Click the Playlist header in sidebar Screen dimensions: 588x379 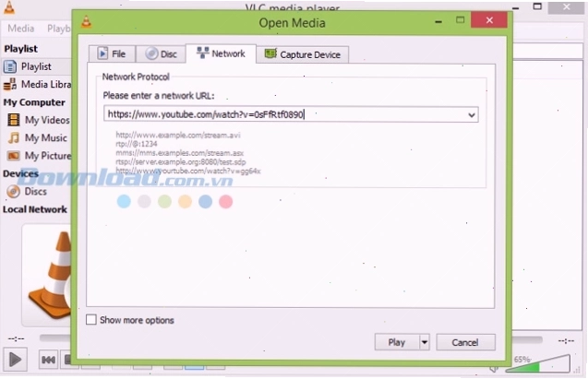[x=20, y=49]
